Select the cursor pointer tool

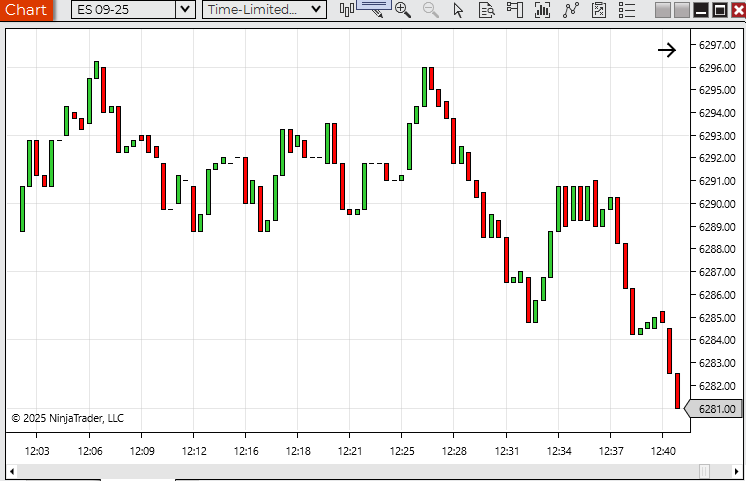coord(458,10)
